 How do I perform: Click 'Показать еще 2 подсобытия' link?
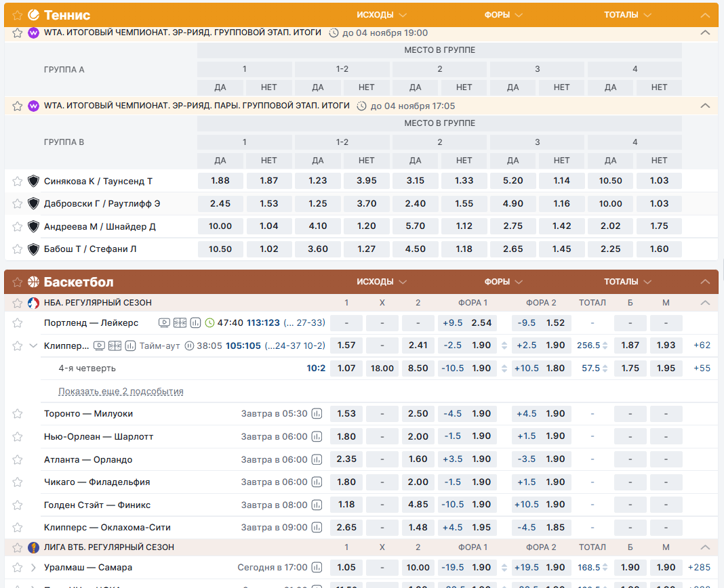(x=121, y=392)
